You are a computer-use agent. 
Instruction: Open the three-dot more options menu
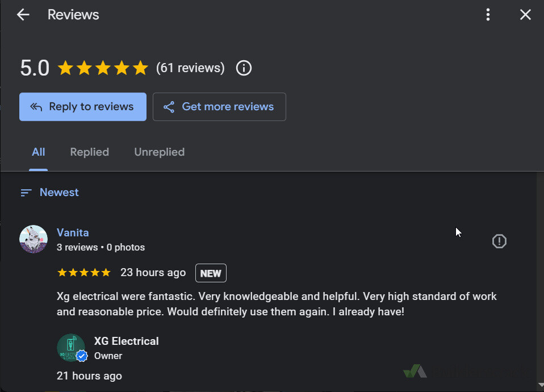coord(488,15)
